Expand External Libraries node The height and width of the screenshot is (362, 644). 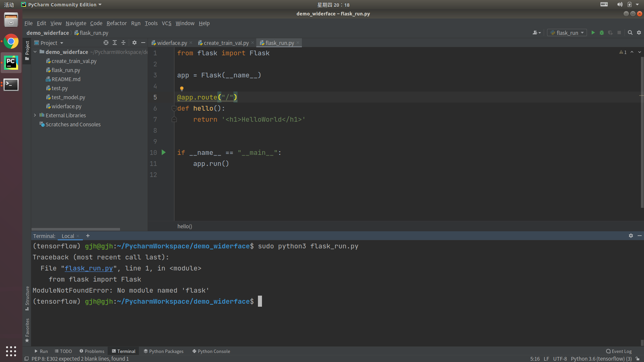pos(35,115)
